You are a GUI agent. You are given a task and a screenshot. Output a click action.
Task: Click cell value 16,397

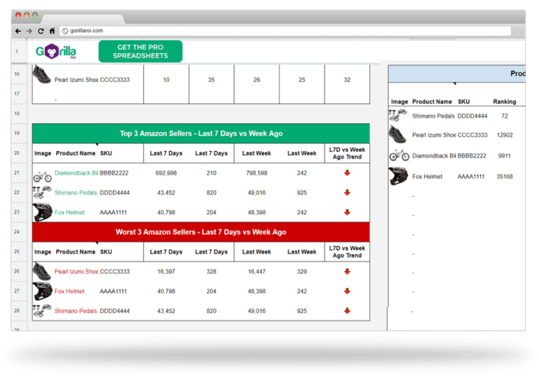click(x=166, y=271)
